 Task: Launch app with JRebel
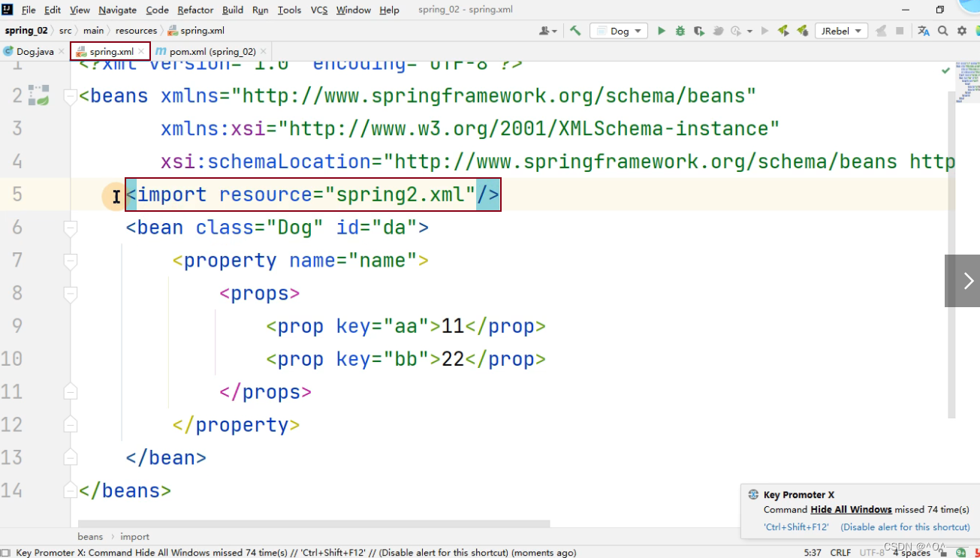click(783, 31)
